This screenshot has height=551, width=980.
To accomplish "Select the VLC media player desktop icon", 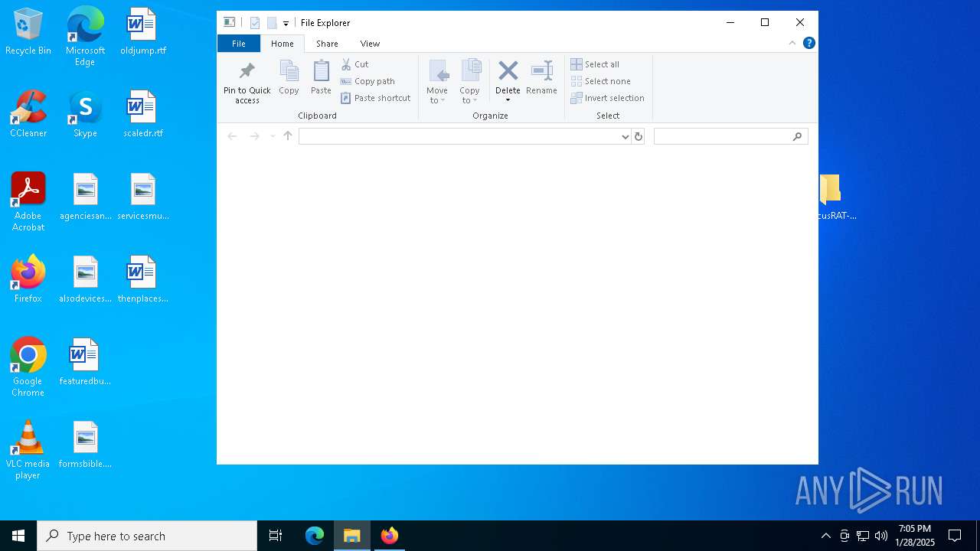I will (28, 450).
